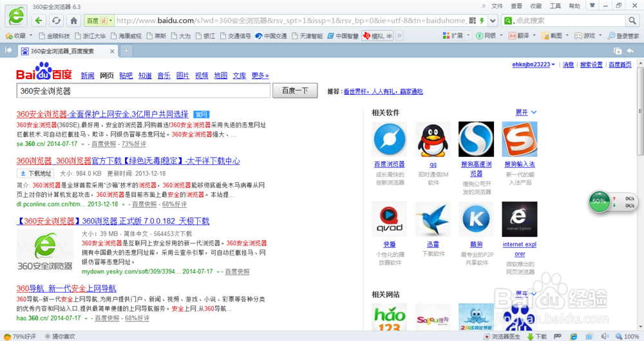Open the 100% zoom control
This screenshot has height=341, width=644.
pos(627,336)
